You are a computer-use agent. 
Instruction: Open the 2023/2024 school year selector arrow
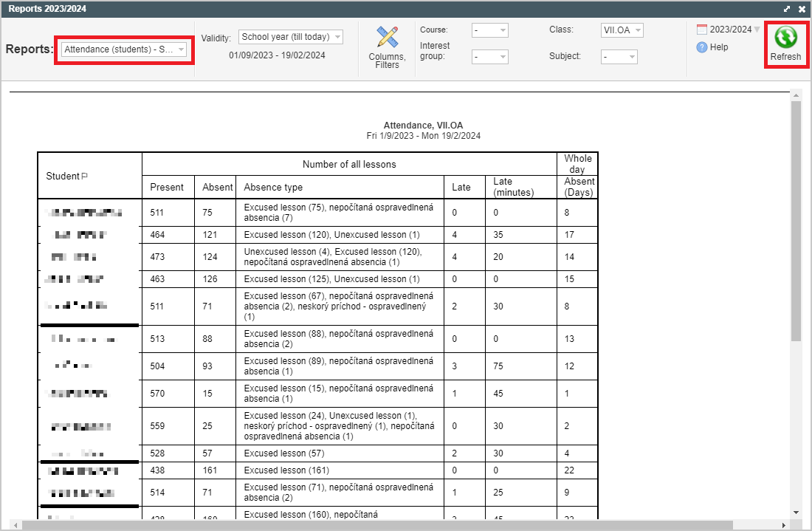click(757, 30)
